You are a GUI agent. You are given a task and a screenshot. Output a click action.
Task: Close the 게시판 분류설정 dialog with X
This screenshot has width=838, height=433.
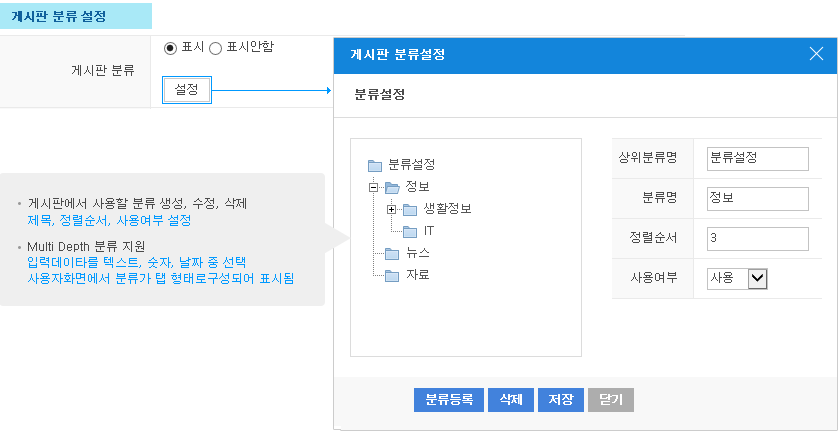click(x=816, y=53)
